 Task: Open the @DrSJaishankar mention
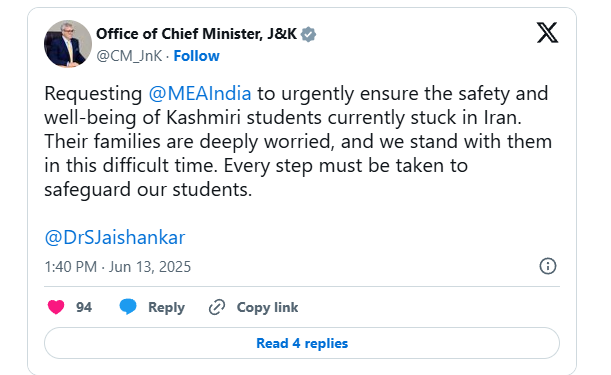115,237
